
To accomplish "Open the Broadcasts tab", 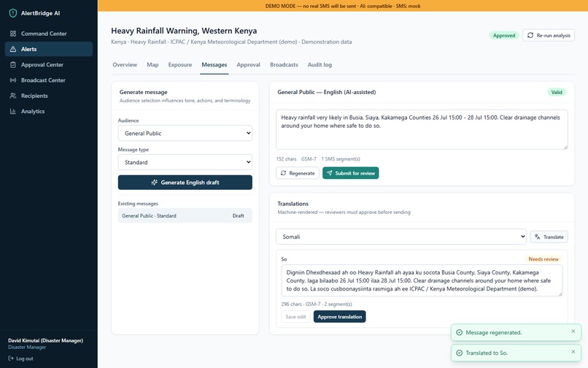I will [284, 64].
